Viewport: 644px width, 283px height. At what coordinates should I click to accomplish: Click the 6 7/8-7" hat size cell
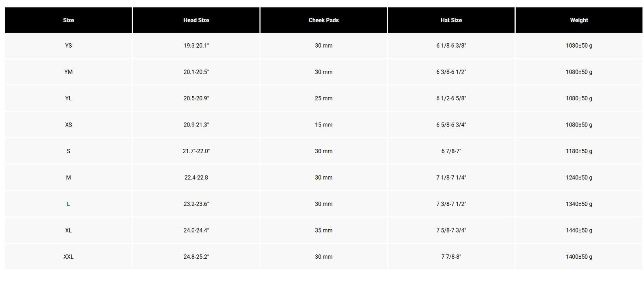(x=451, y=151)
